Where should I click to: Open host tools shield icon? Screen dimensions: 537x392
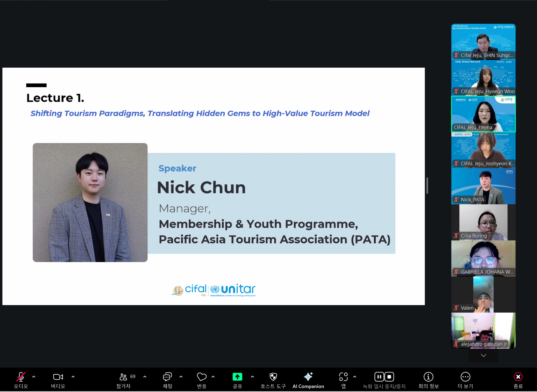click(273, 377)
